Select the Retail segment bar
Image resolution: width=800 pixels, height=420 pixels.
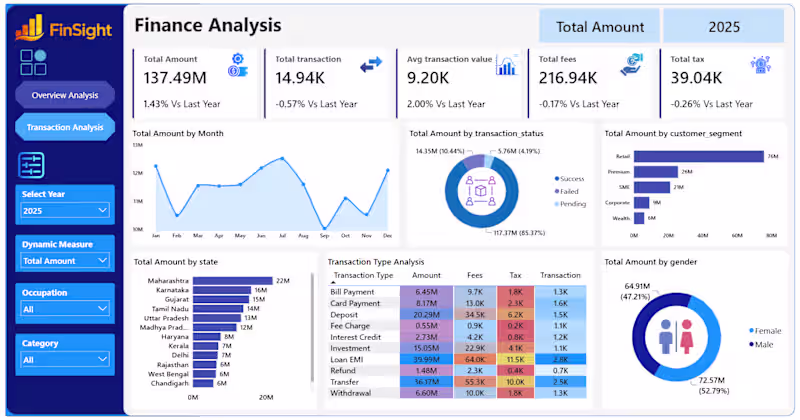(698, 156)
